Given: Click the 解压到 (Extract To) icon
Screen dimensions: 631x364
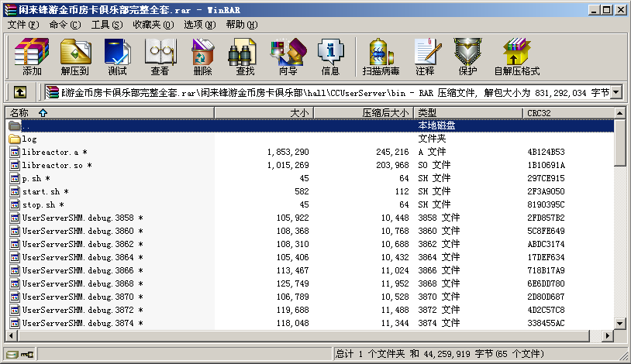Looking at the screenshot, I should pos(74,57).
